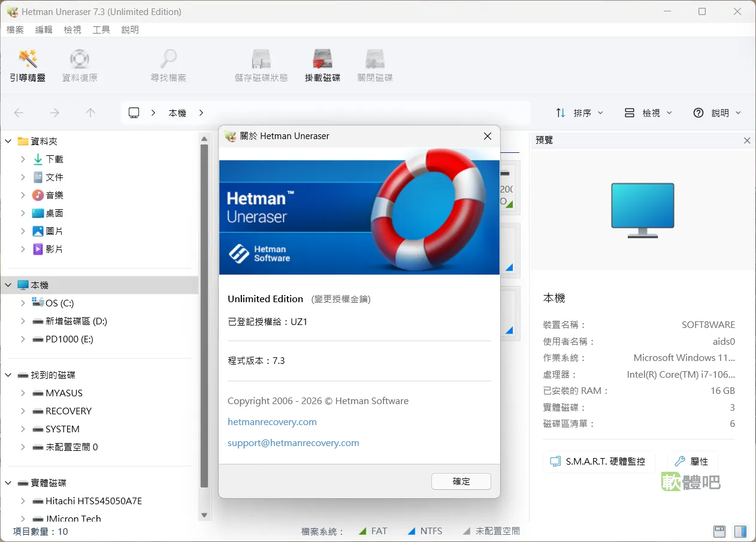The height and width of the screenshot is (542, 756).
Task: Open the 編輯 menu
Action: 44,29
